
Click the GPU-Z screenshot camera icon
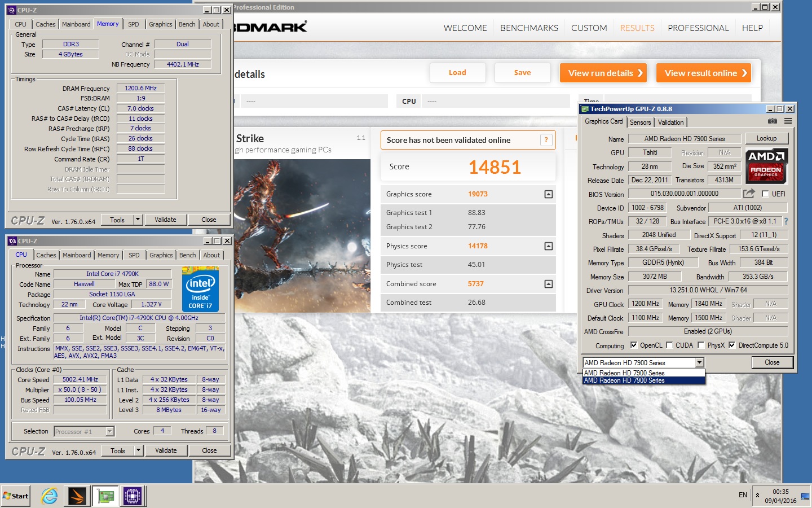click(x=773, y=121)
